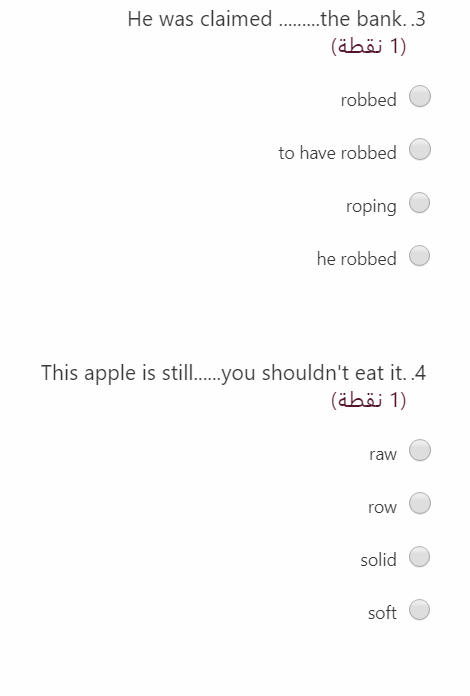Click the points label under question 4

click(368, 400)
